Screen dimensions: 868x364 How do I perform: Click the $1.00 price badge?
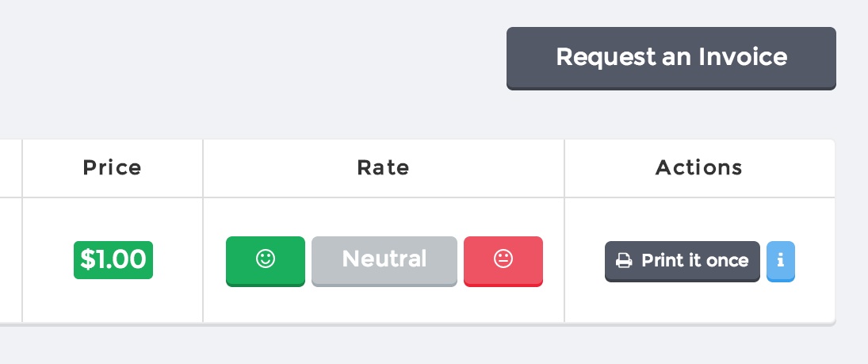(113, 260)
